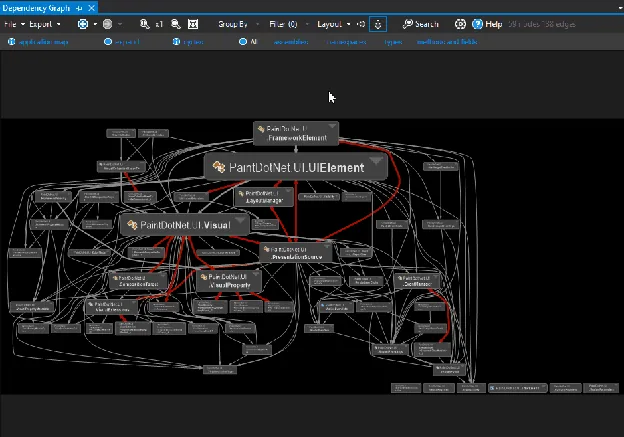Click the grey navigate forward arrow icon
This screenshot has height=437, width=624.
click(107, 24)
